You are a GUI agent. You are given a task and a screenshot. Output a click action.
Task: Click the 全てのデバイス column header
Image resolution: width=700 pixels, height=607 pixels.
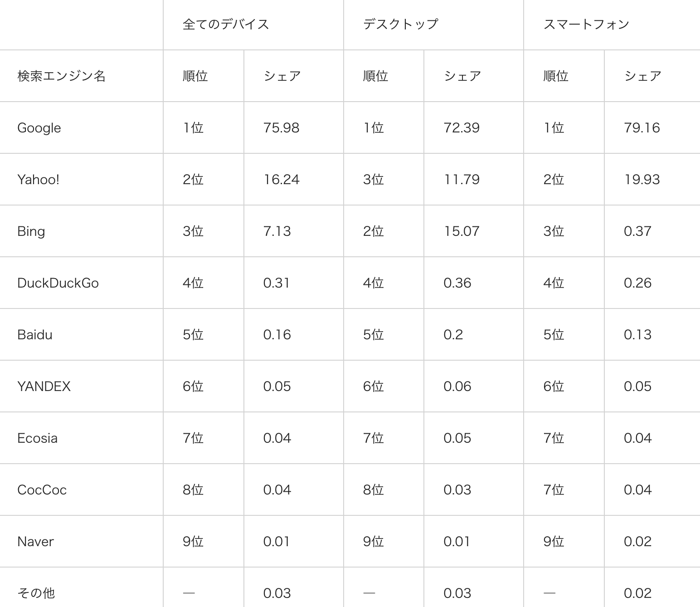[225, 24]
